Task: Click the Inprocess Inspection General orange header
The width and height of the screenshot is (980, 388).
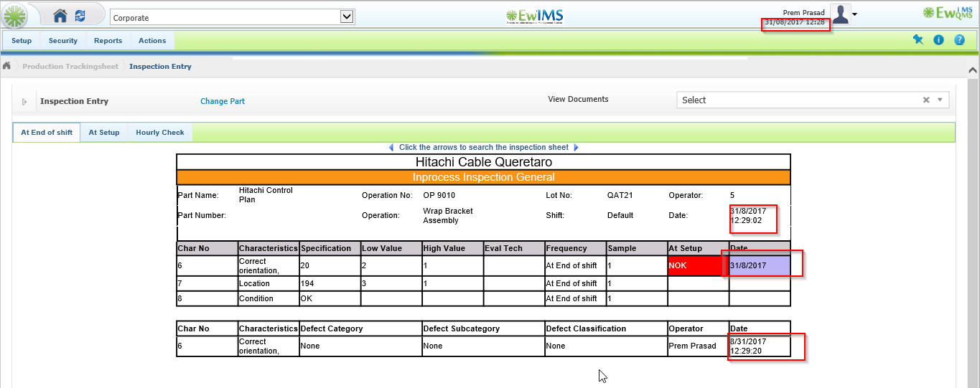Action: [483, 177]
